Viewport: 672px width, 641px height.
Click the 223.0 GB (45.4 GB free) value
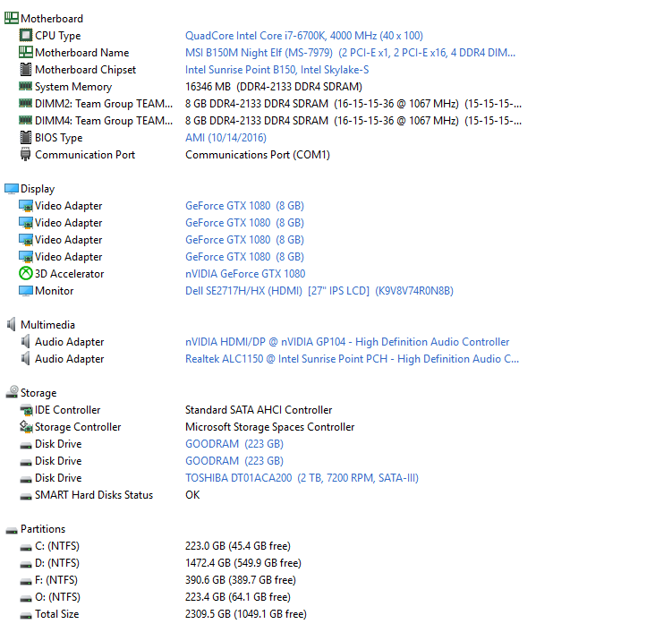(238, 546)
